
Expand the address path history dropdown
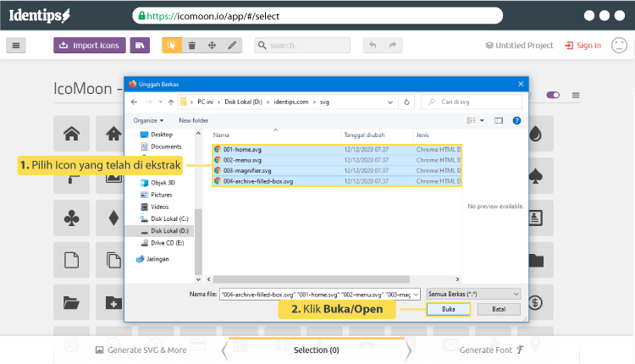coord(390,102)
